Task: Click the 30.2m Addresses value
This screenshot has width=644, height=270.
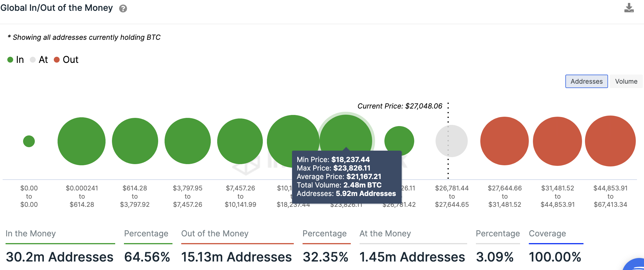Action: [60, 257]
